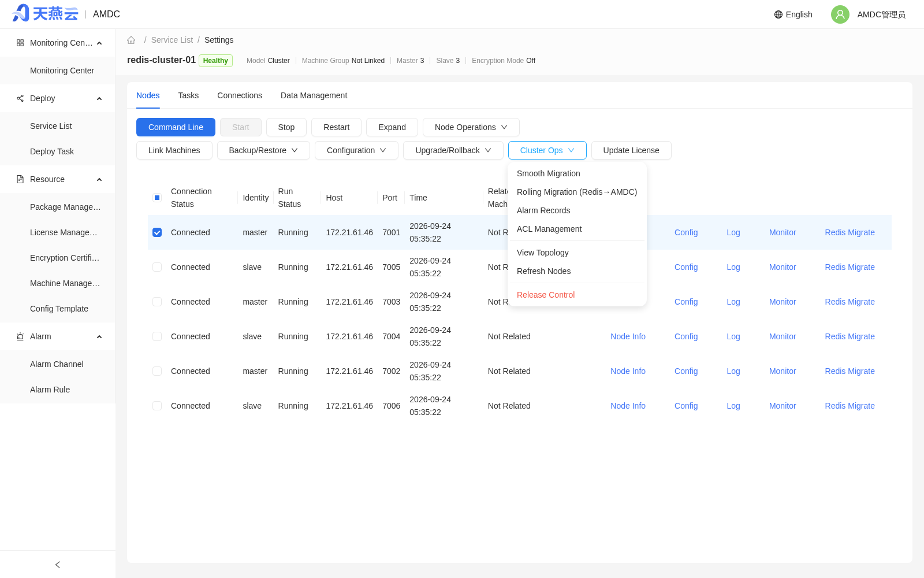
Task: Check the row for port 7003
Action: (157, 302)
